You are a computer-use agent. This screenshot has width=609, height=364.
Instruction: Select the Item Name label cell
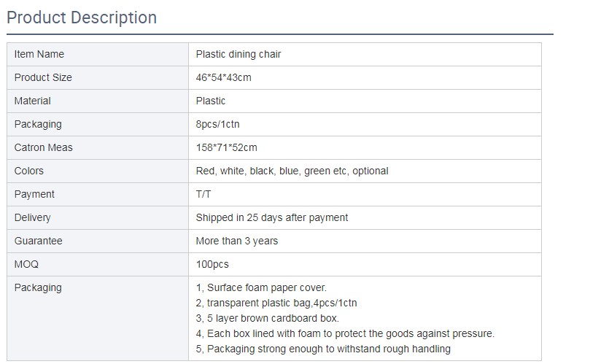point(39,54)
